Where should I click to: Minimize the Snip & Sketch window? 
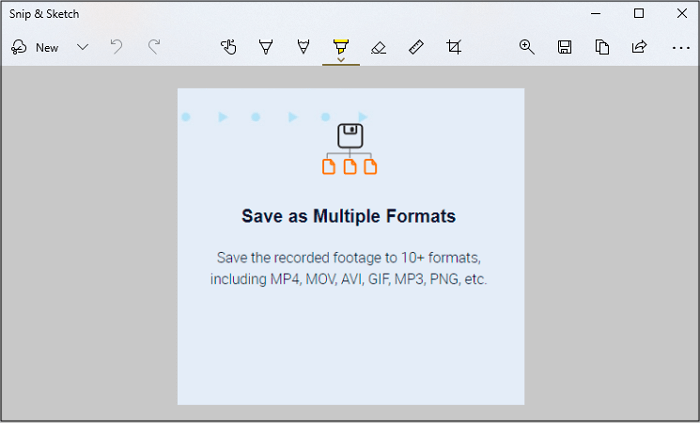pyautogui.click(x=594, y=14)
